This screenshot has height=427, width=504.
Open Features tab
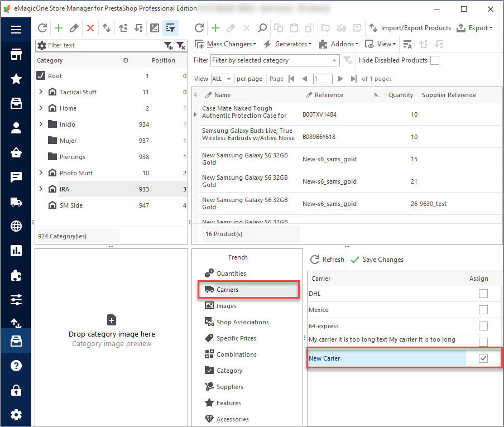(x=228, y=403)
